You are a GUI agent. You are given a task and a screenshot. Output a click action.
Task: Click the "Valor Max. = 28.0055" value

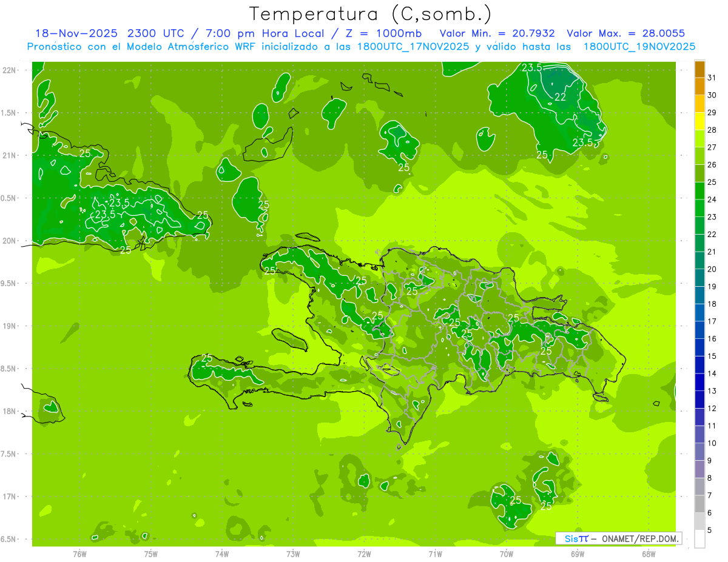(x=626, y=33)
